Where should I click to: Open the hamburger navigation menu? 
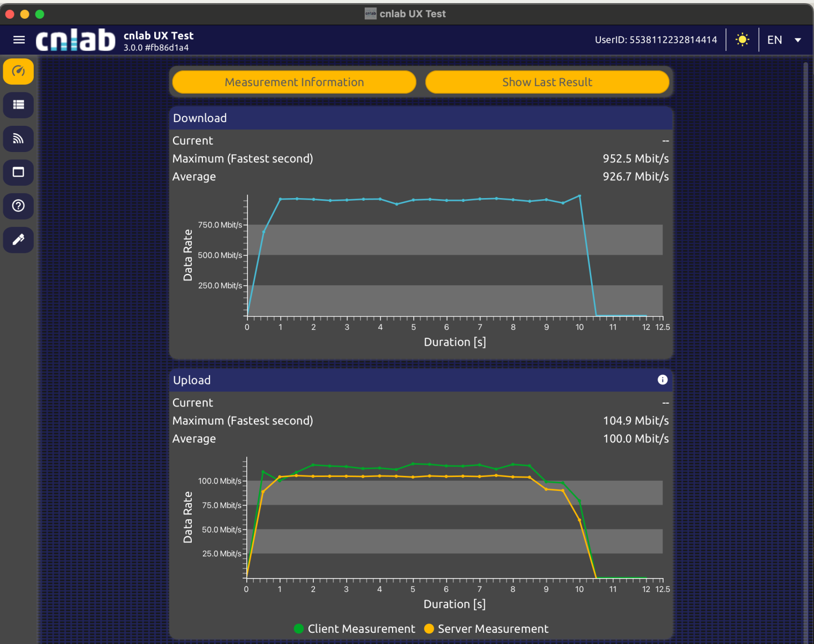[19, 40]
